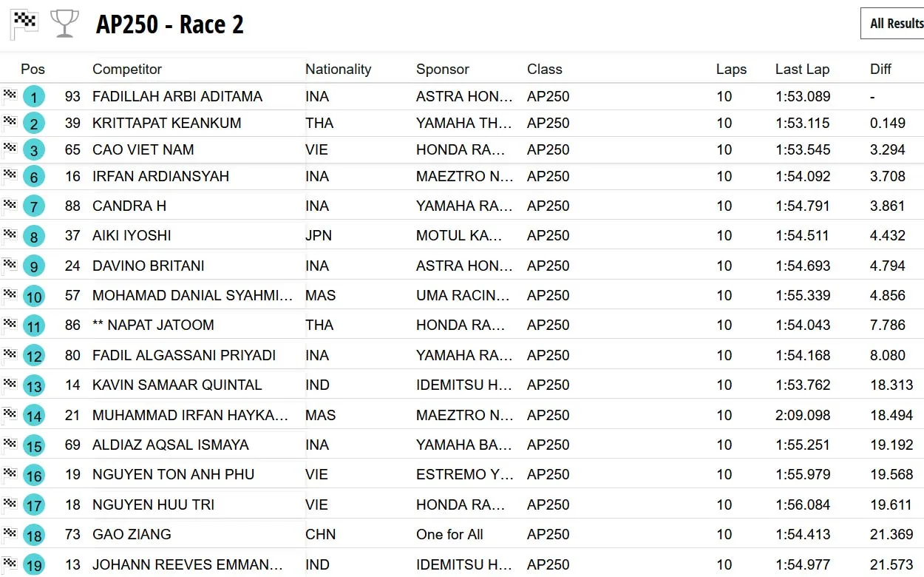Select competitor Kavin Samaar Quintal's name
Screen dimensions: 924x577
point(177,385)
